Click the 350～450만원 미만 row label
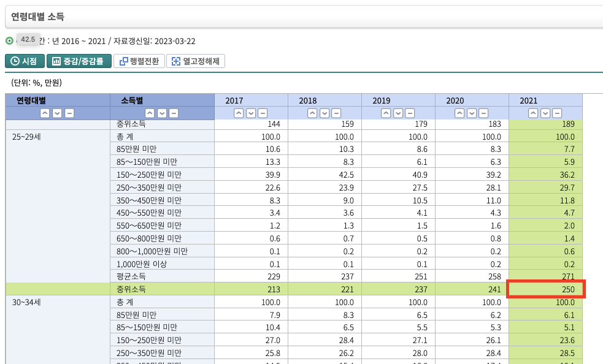 tap(149, 200)
